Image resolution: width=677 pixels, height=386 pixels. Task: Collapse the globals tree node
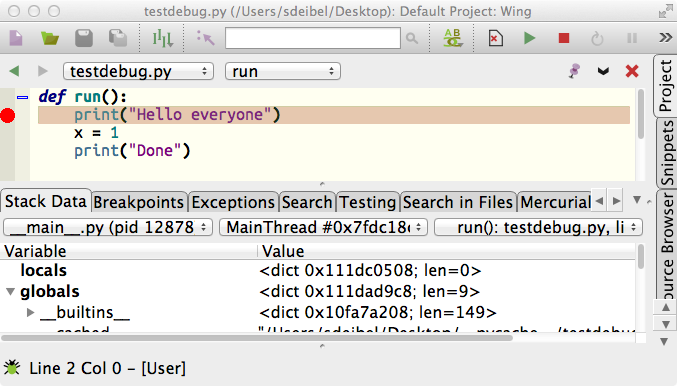[10, 292]
